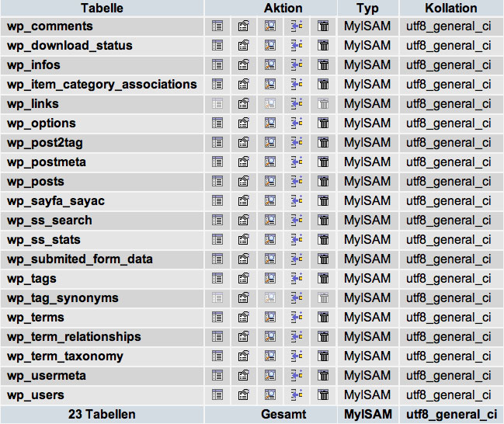Screen dimensions: 504x424
Task: Open structure of the wp_comments table
Action: tap(244, 26)
